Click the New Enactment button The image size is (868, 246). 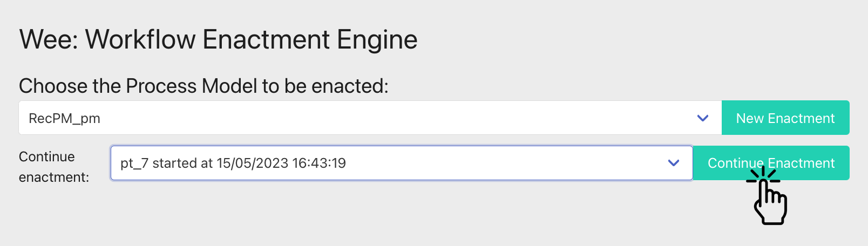(785, 118)
